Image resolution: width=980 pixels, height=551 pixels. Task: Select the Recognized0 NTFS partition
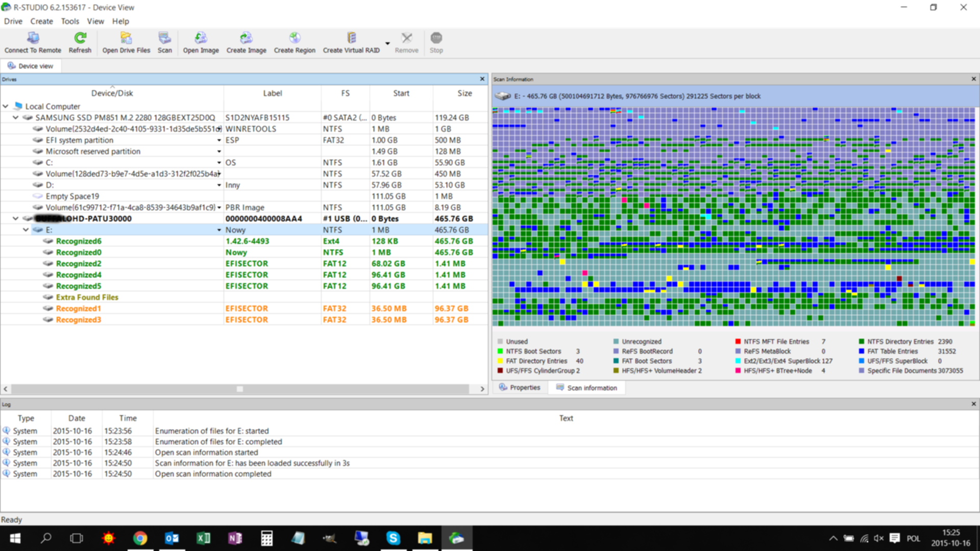pos(244,252)
